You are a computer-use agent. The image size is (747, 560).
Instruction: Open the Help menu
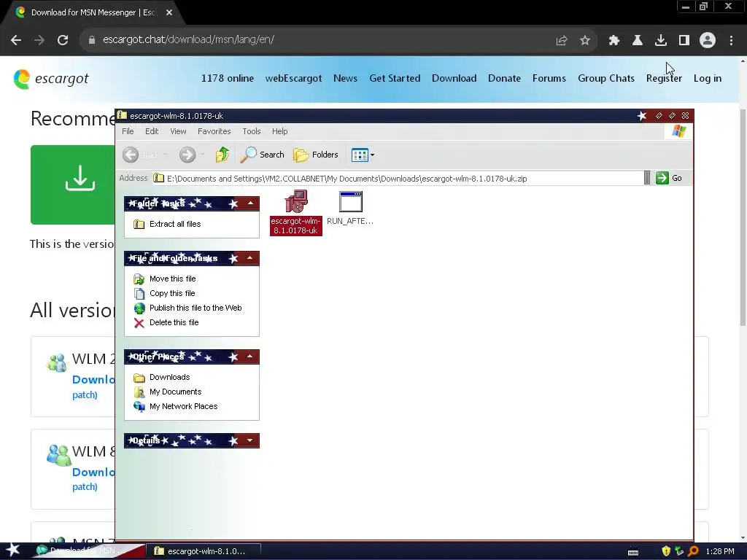279,131
